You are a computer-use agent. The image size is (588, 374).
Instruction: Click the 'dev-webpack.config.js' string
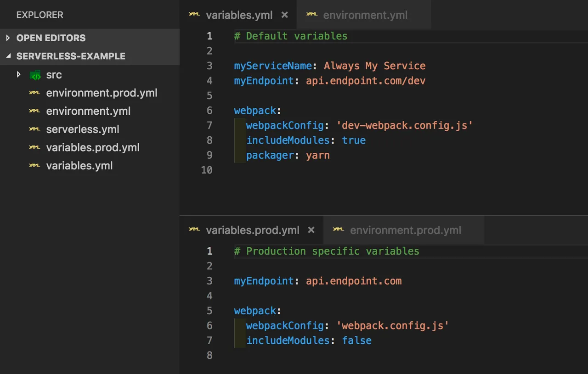click(405, 125)
